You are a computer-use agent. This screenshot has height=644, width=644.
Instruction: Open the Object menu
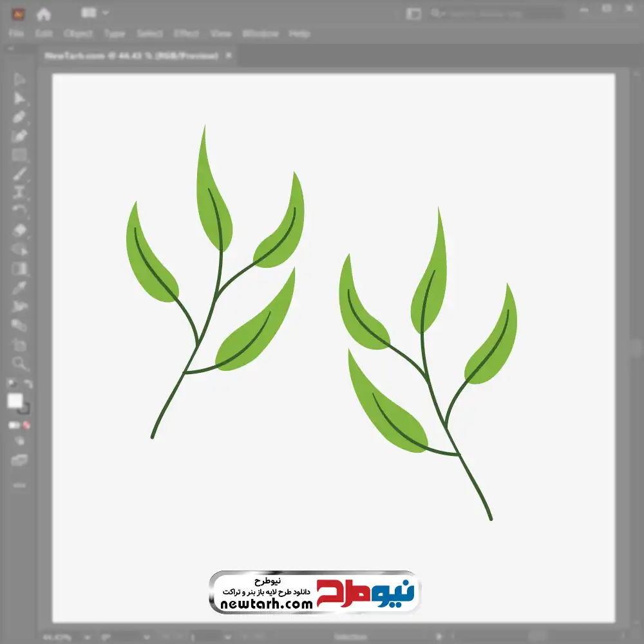(x=79, y=33)
